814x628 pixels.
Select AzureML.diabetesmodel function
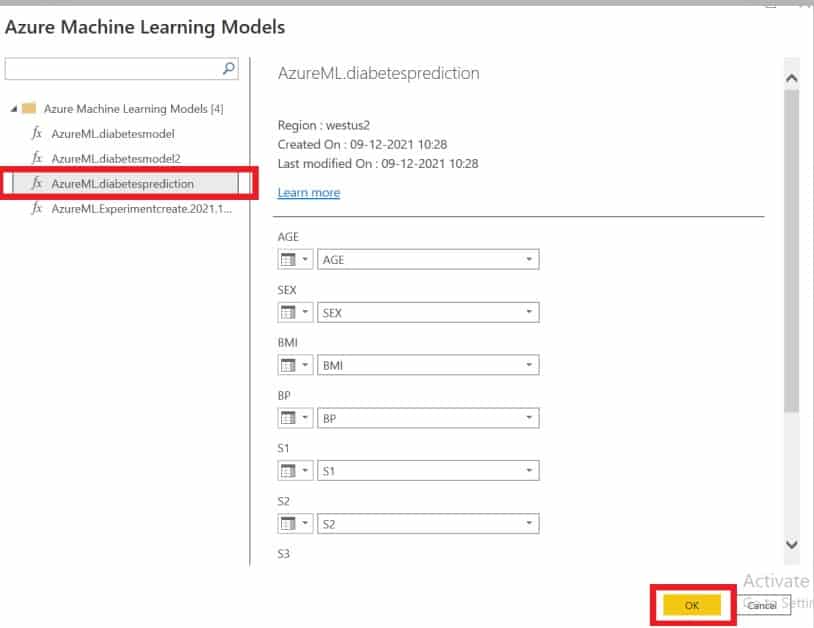[113, 133]
